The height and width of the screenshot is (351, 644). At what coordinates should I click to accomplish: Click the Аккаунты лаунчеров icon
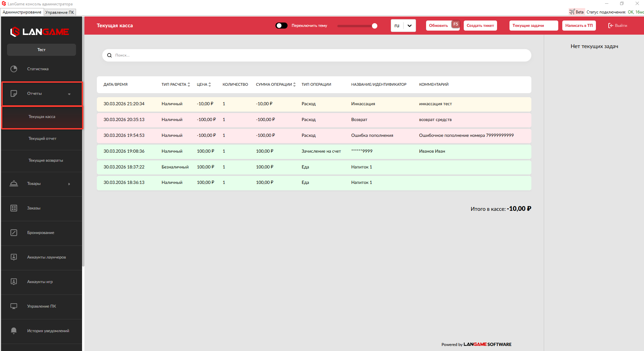pos(14,257)
